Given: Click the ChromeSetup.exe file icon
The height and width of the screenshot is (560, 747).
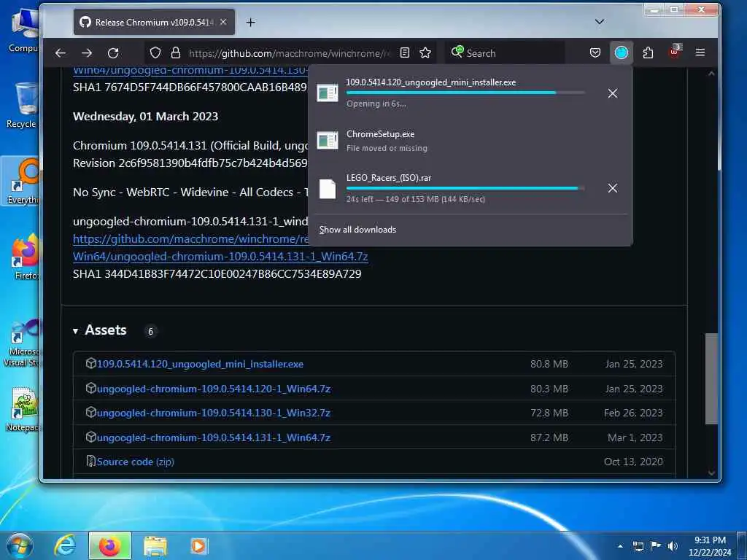Looking at the screenshot, I should pos(328,141).
